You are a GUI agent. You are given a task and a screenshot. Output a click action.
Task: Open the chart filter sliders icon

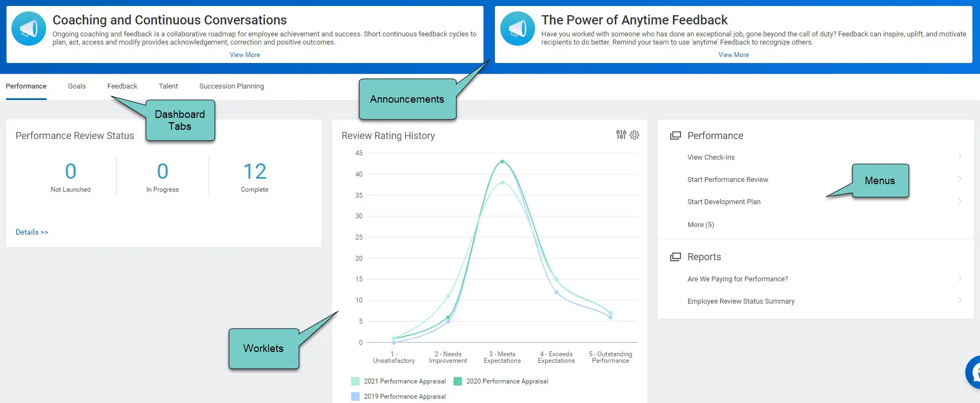click(x=621, y=135)
